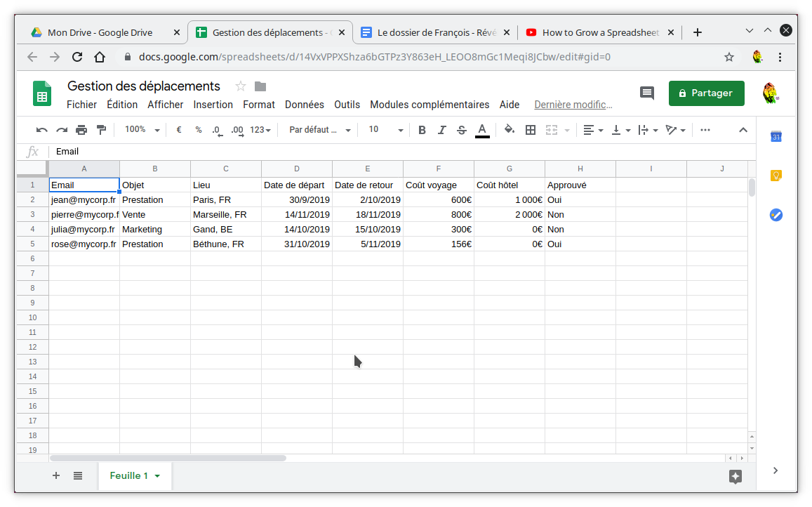Open the zoom level dropdown
The image size is (812, 507).
(x=140, y=129)
